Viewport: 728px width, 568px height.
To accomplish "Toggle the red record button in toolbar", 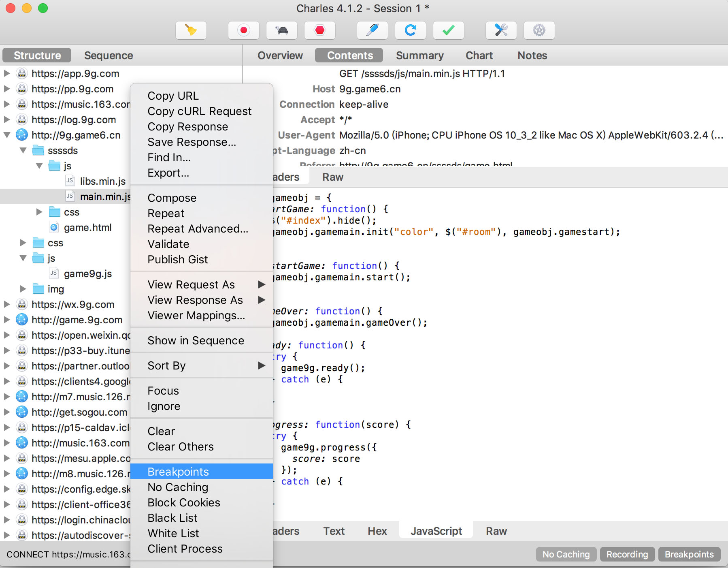I will [x=243, y=30].
